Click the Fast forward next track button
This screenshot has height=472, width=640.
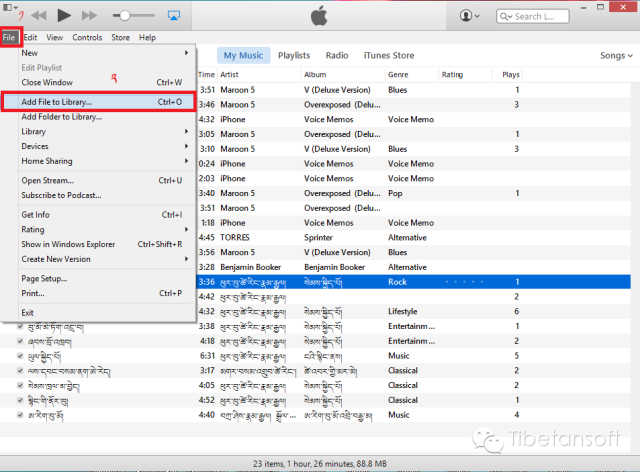[89, 16]
